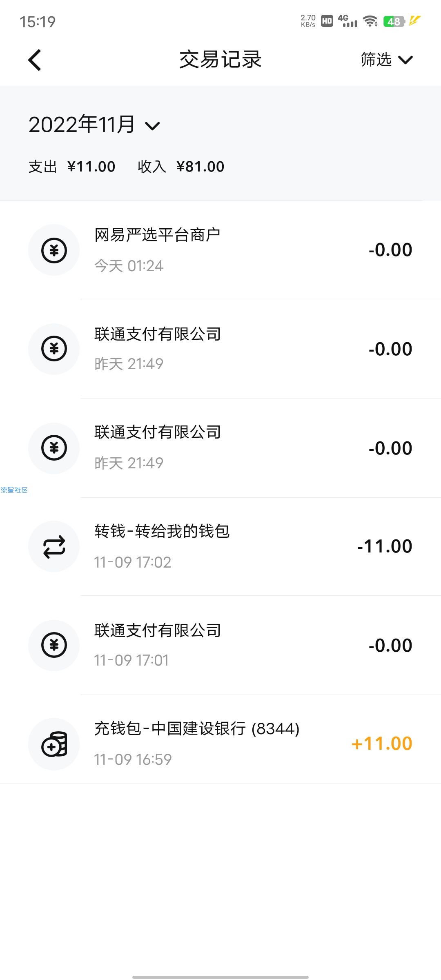This screenshot has width=441, height=980.
Task: Select 联通支付有限公司 record at 11-09 17:01
Action: 220,645
